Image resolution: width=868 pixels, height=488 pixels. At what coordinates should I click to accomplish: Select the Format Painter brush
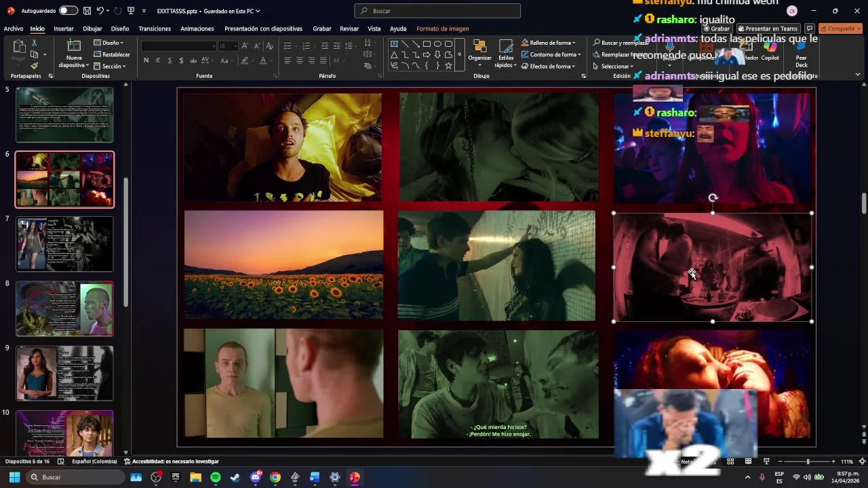(34, 66)
